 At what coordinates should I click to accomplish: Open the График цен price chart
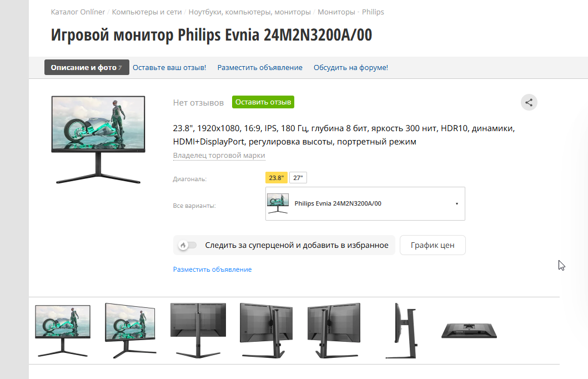(433, 245)
